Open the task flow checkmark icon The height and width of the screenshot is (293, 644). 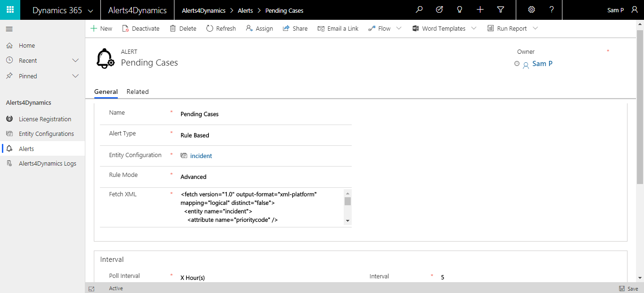439,10
